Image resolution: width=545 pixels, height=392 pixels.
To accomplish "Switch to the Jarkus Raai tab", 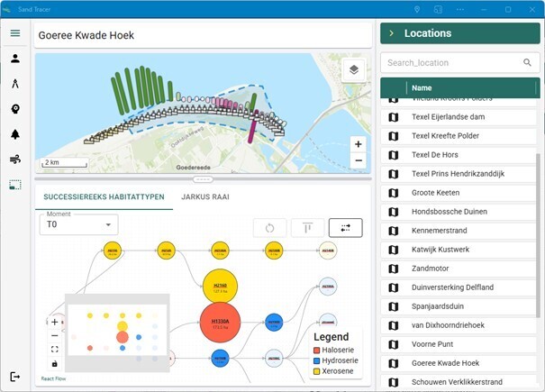I will (205, 196).
